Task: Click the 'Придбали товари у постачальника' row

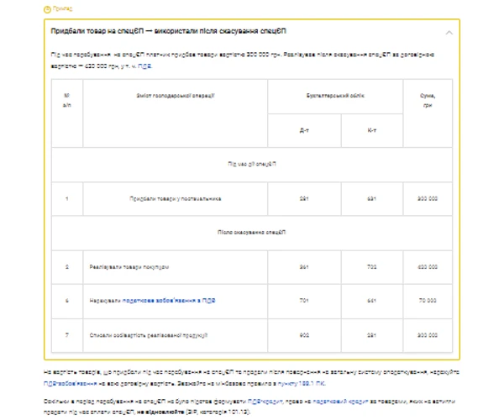Action: 176,199
